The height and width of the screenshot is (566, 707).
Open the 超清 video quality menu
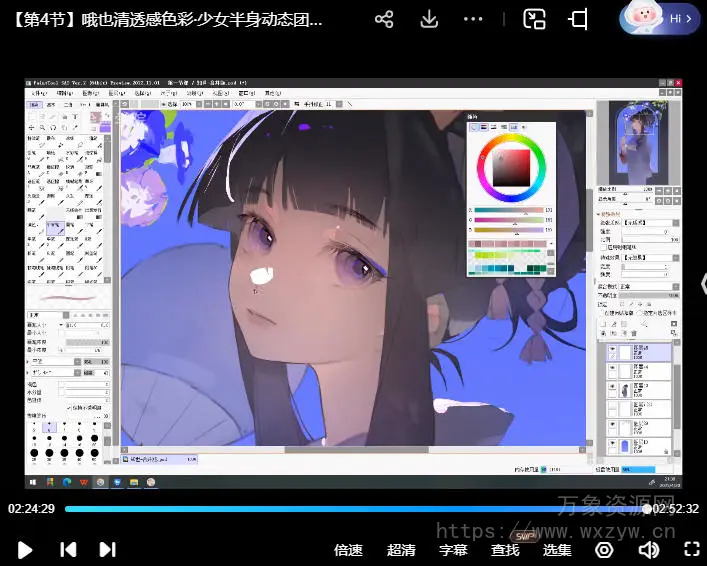(401, 549)
